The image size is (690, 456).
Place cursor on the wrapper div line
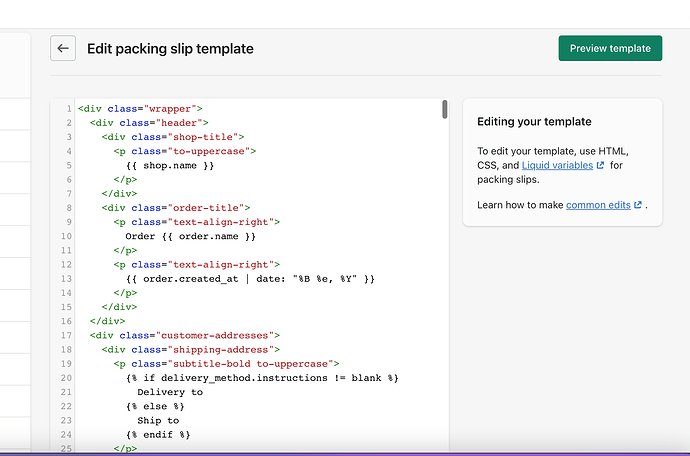140,108
